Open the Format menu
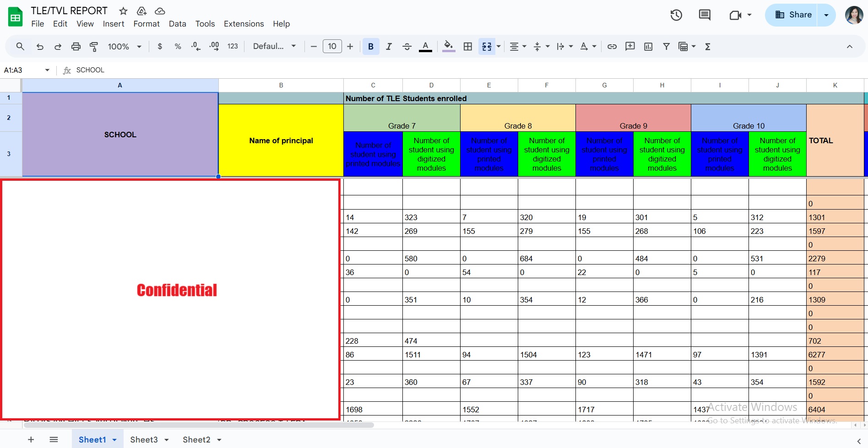Image resolution: width=868 pixels, height=448 pixels. click(x=146, y=24)
